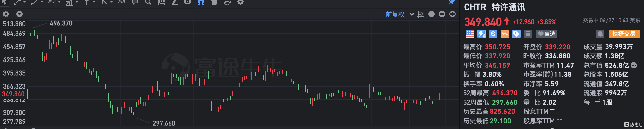
Task: Open the 前复权 adjustment dropdown
Action: [x=399, y=14]
